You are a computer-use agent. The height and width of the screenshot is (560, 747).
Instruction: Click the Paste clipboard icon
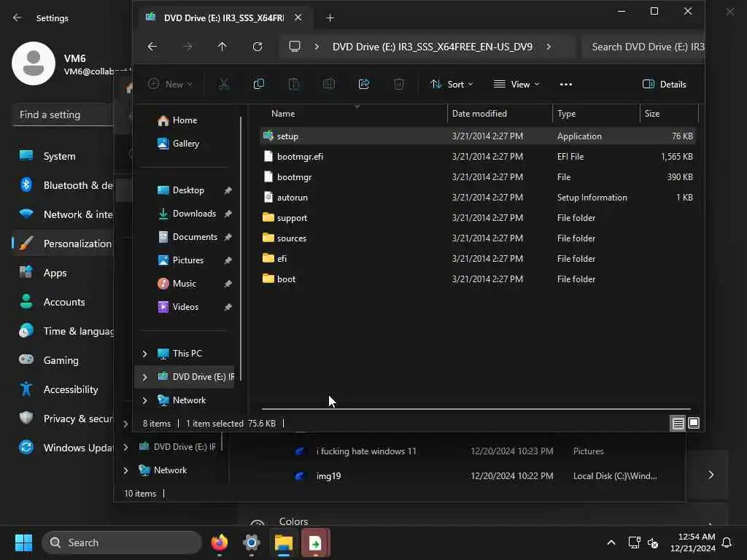pos(294,85)
